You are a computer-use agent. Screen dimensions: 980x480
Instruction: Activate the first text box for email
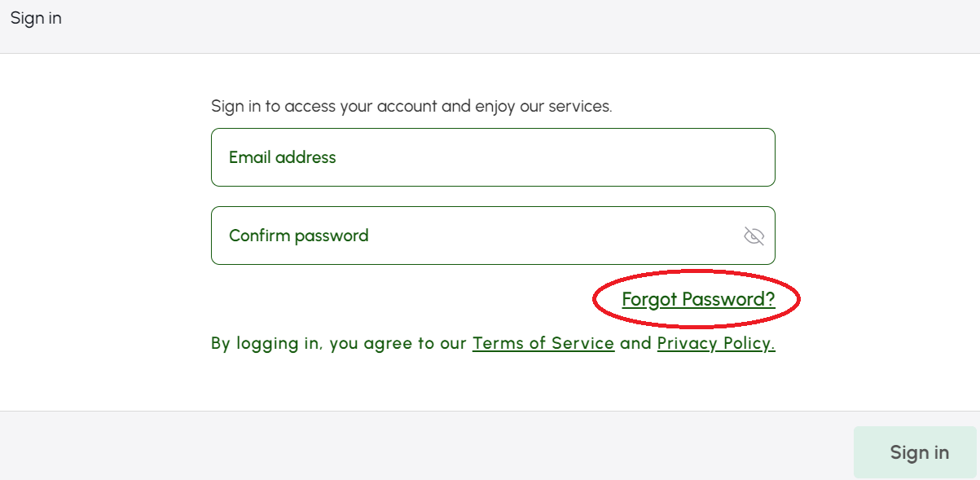tap(493, 157)
